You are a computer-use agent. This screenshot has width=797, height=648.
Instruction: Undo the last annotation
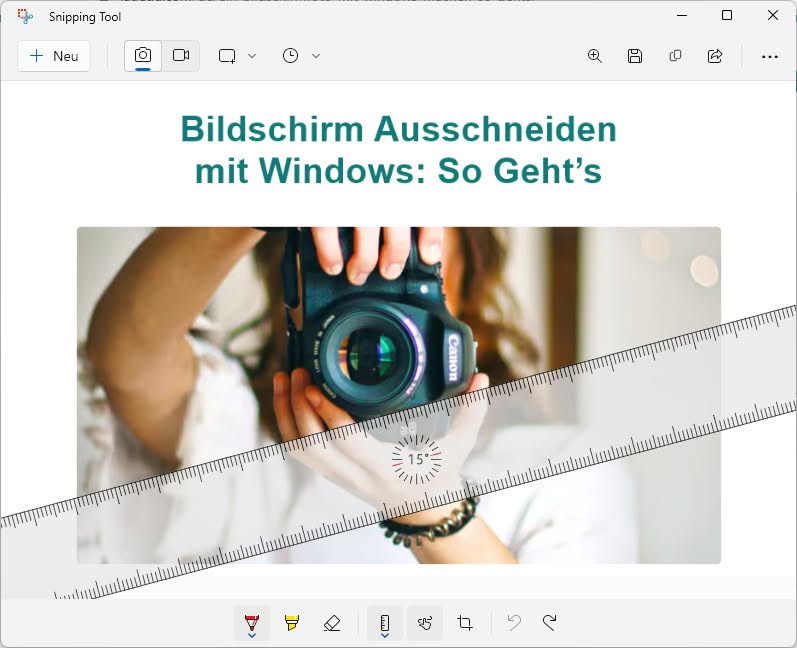(514, 623)
